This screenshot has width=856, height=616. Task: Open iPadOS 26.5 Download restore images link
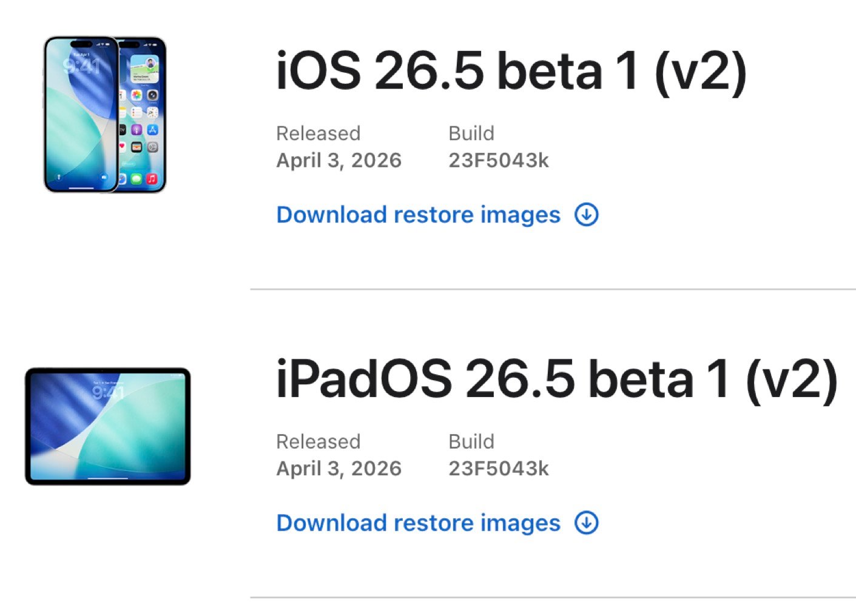419,523
